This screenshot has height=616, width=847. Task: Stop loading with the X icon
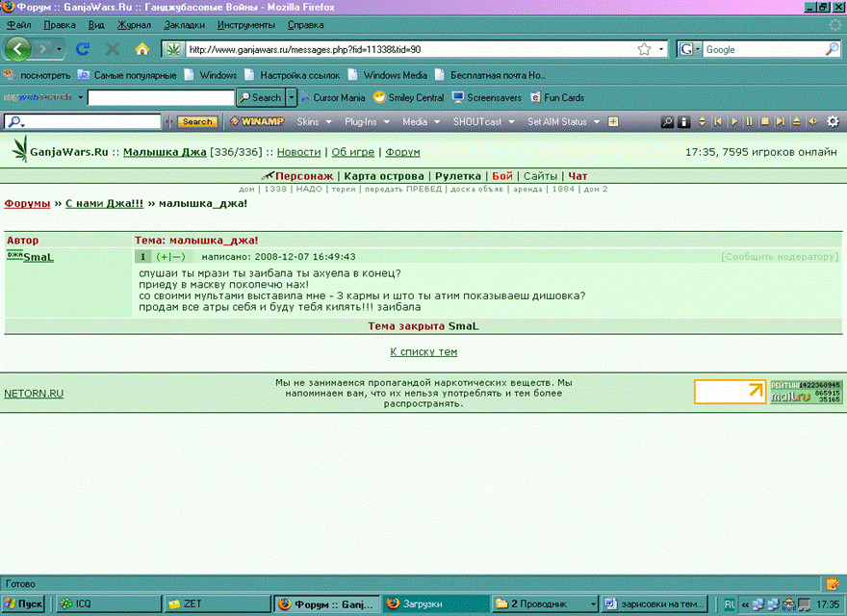113,49
